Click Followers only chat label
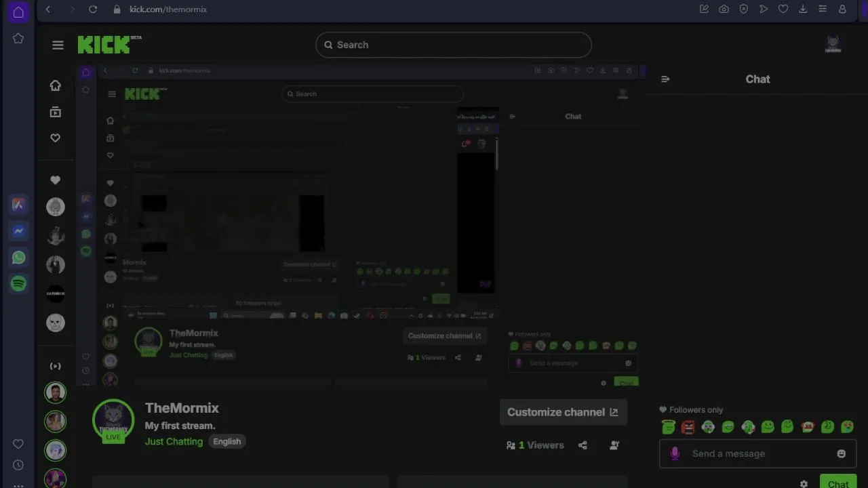 (691, 409)
